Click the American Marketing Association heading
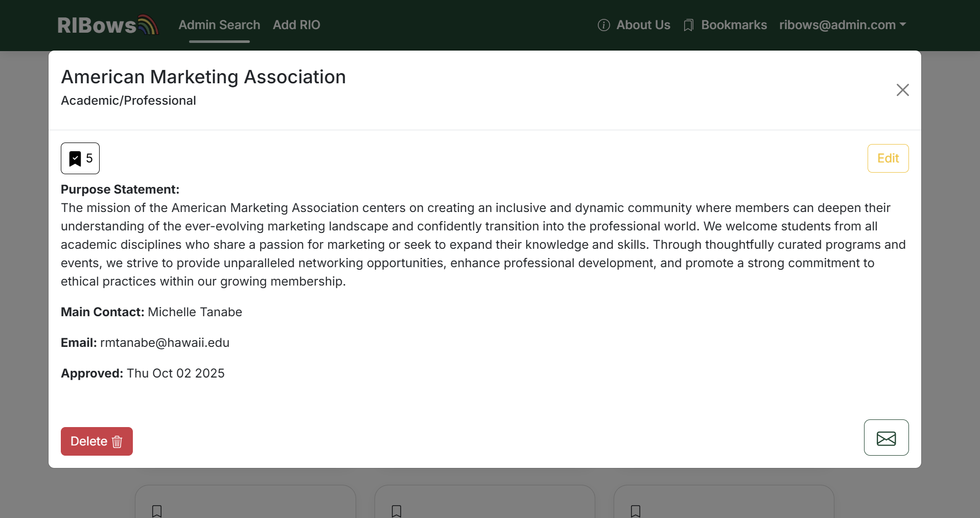This screenshot has width=980, height=518. [x=203, y=77]
